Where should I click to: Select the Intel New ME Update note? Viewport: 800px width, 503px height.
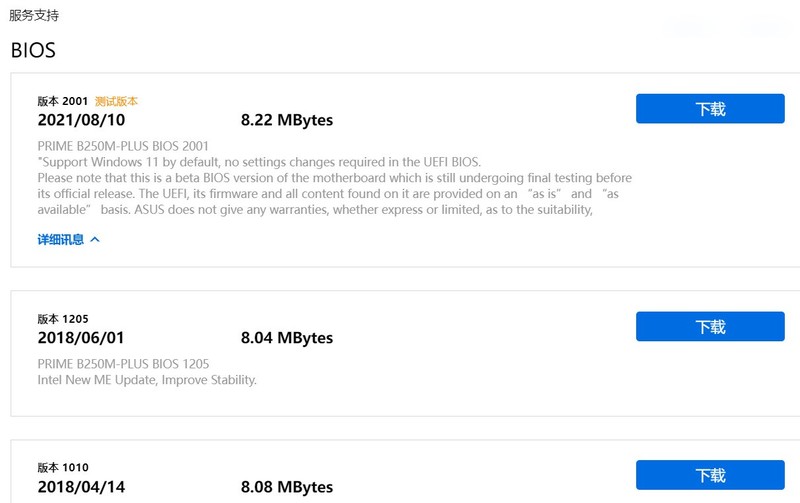click(x=147, y=380)
